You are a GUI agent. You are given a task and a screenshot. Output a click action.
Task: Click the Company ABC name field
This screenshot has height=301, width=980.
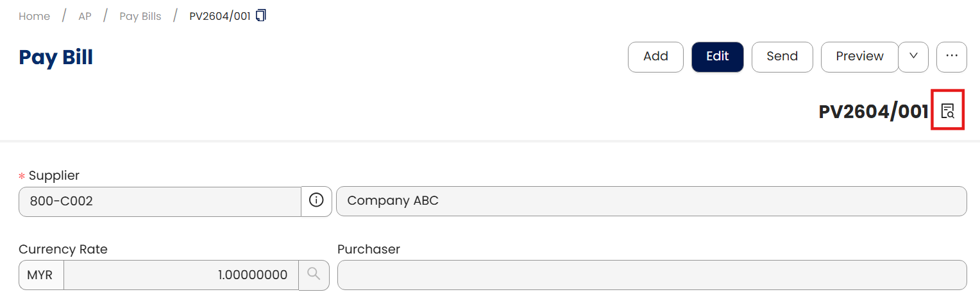click(650, 201)
